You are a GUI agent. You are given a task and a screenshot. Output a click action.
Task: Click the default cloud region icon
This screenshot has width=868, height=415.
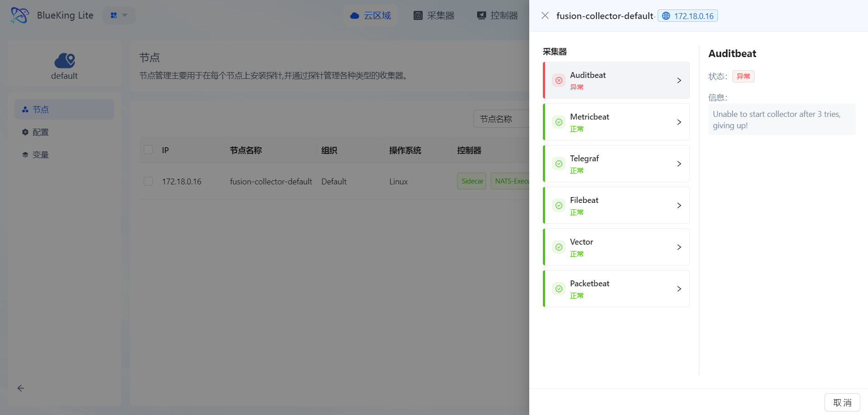click(64, 60)
